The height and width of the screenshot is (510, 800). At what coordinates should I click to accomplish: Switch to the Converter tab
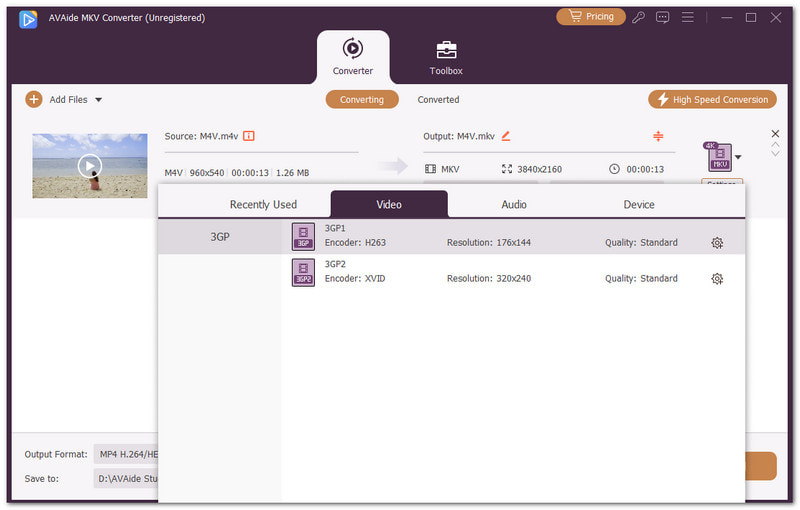[353, 57]
